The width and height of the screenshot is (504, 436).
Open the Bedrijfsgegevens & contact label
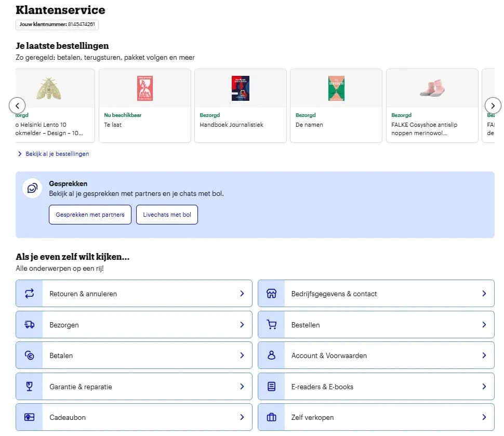click(334, 294)
